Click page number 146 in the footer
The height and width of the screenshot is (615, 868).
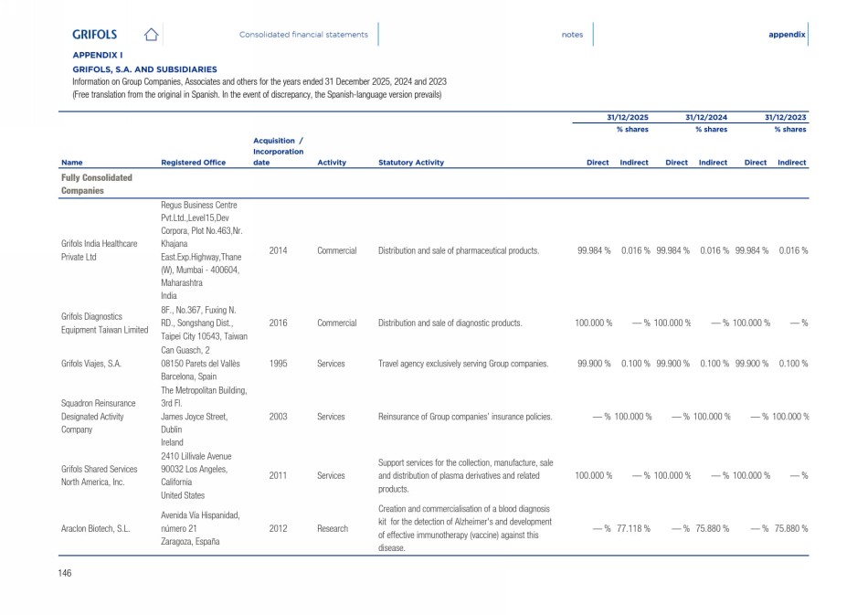pyautogui.click(x=65, y=573)
